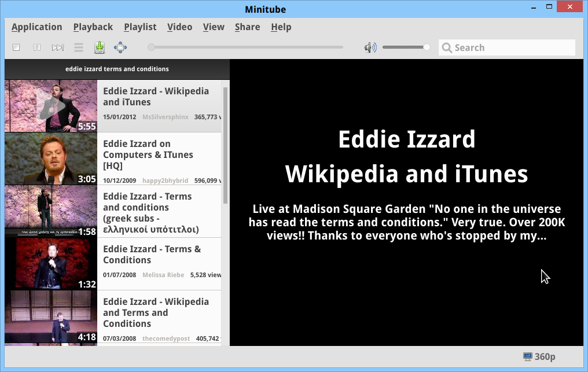Viewport: 588px width, 372px height.
Task: Select the greek subs Terms and conditions video
Action: [150, 213]
